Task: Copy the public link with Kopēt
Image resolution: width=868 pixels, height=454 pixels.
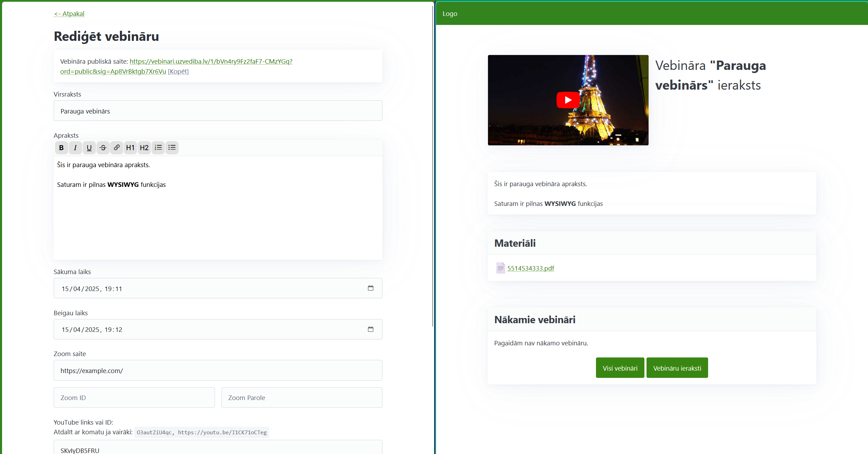Action: 178,72
